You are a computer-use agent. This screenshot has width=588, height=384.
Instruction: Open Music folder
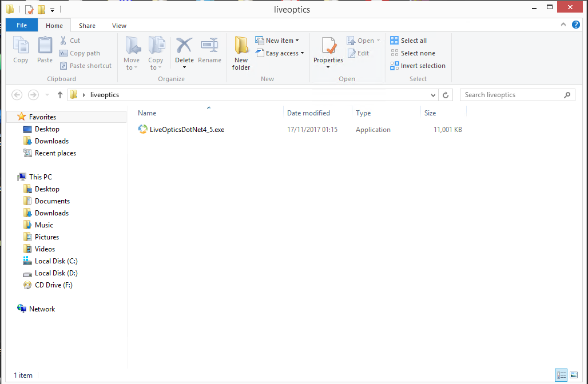(x=44, y=225)
